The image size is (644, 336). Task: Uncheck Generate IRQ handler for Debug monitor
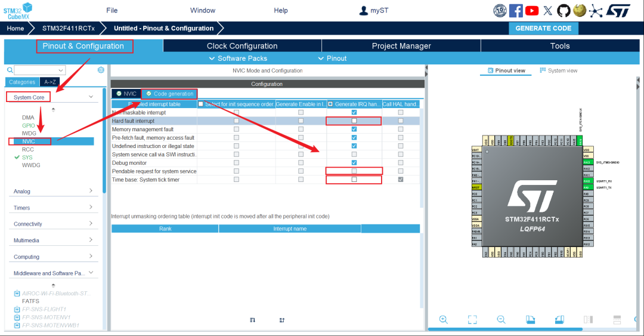(354, 162)
